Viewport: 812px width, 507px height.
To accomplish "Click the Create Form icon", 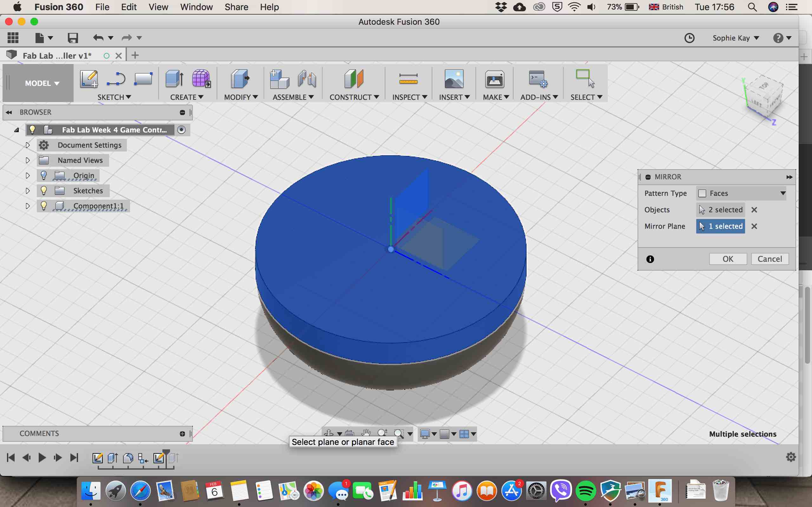I will point(201,79).
